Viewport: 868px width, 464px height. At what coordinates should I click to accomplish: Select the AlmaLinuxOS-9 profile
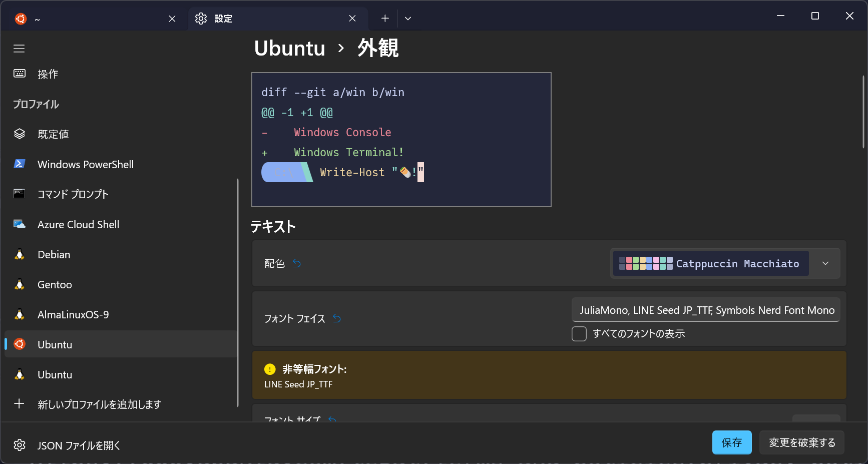point(120,314)
